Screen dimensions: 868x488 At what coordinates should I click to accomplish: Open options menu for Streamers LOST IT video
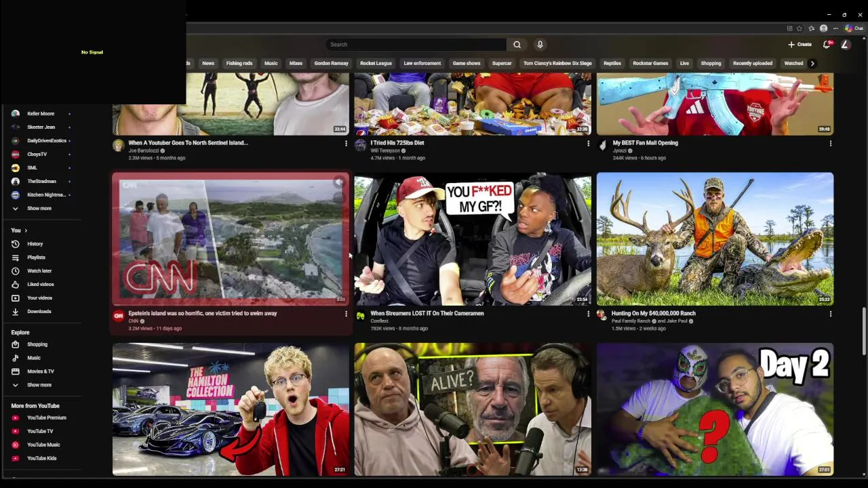pyautogui.click(x=588, y=314)
